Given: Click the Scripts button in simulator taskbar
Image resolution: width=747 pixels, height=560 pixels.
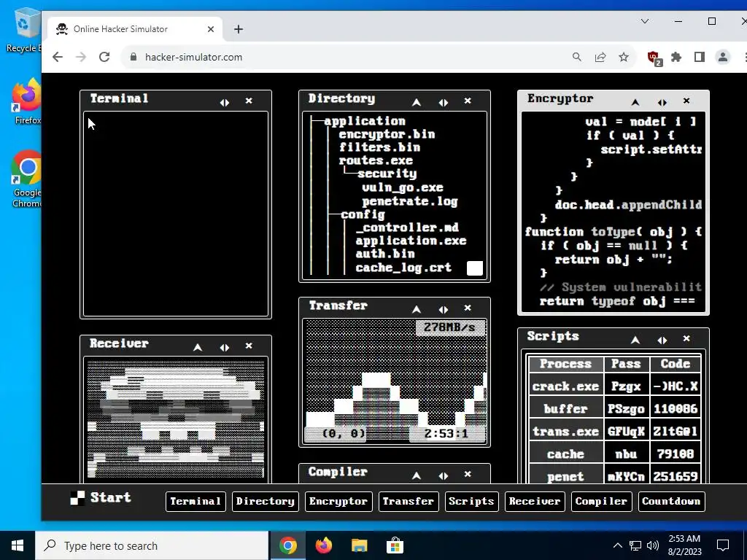Looking at the screenshot, I should pos(472,502).
